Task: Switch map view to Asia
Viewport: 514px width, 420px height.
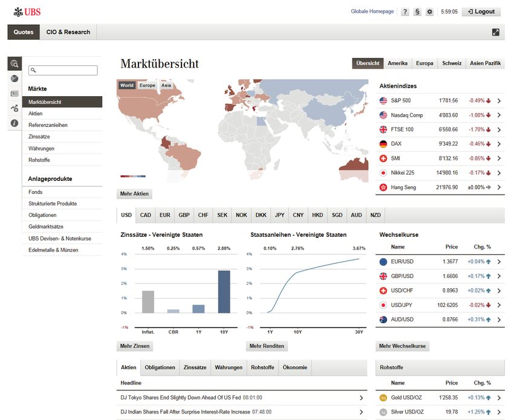Action: (x=166, y=85)
